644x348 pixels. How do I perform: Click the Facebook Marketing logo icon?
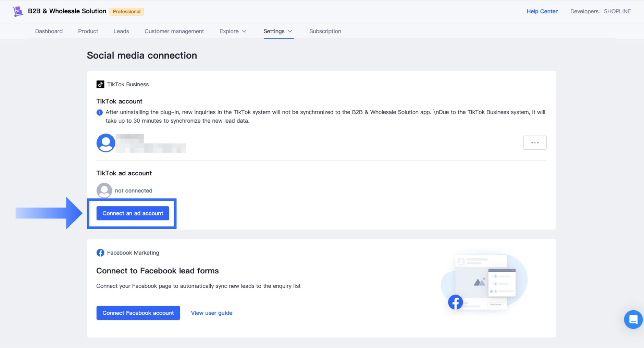[100, 253]
